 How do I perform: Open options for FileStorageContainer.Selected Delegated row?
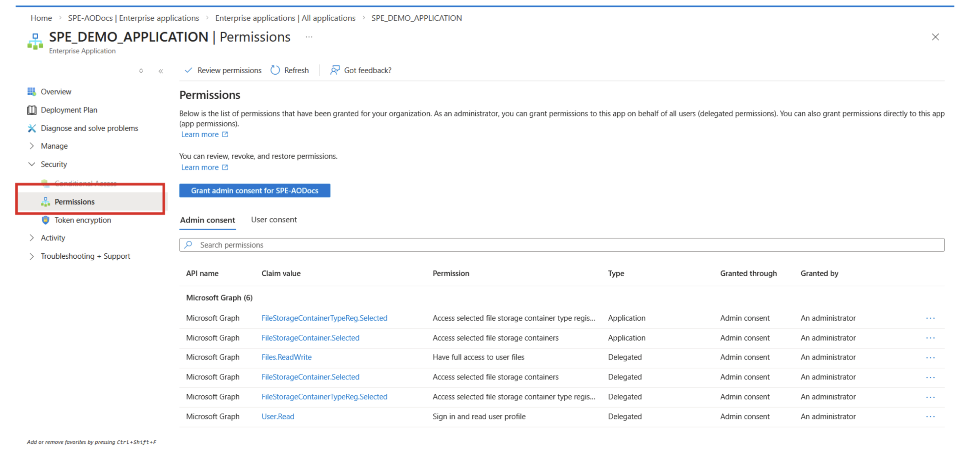930,377
